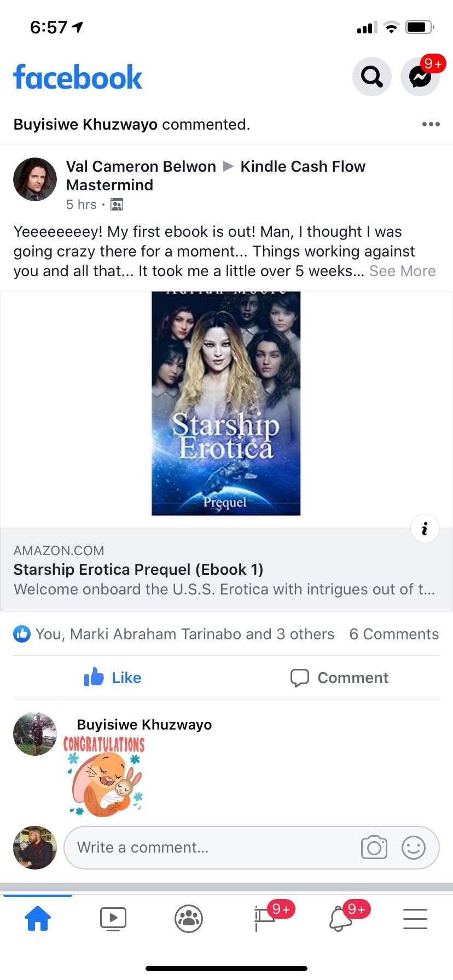Viewport: 453px width, 980px height.
Task: View the 6 Comments link
Action: 394,634
